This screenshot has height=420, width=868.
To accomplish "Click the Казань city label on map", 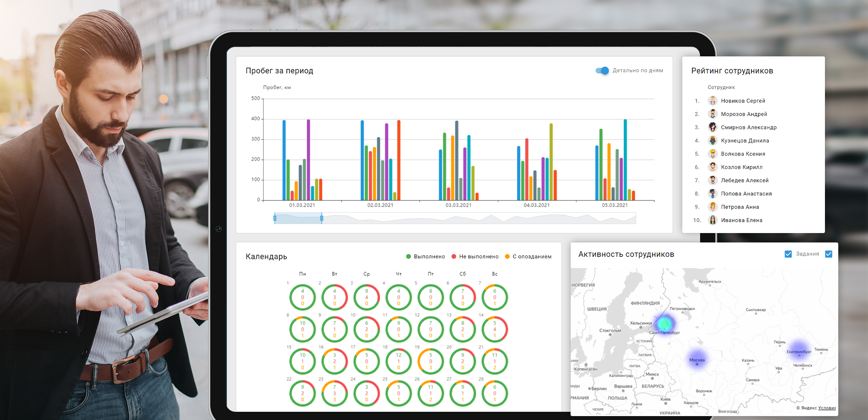I will click(x=748, y=360).
